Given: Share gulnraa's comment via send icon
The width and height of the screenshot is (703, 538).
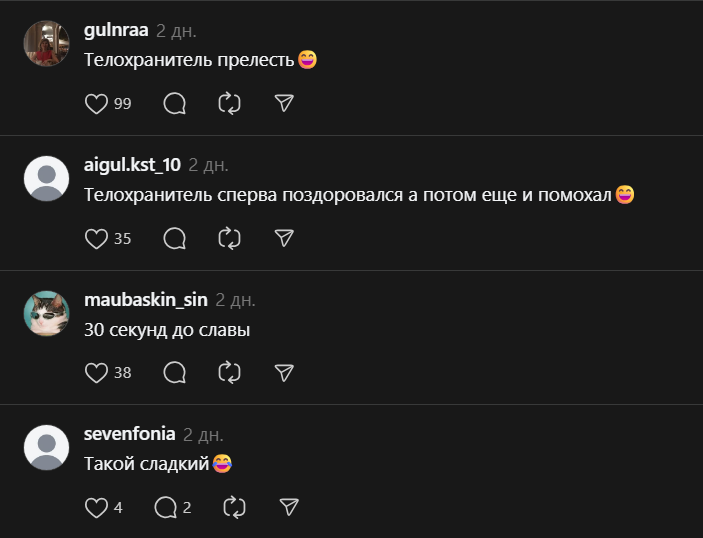Looking at the screenshot, I should (x=284, y=104).
